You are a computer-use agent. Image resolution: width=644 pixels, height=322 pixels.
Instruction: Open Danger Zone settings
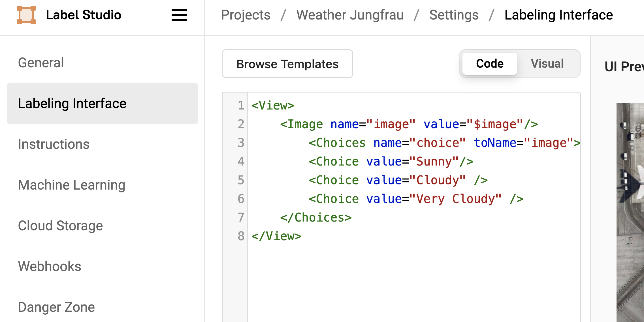click(102, 307)
